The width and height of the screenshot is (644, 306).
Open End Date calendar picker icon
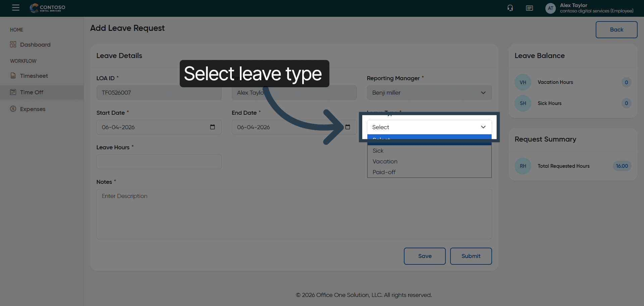pos(347,127)
